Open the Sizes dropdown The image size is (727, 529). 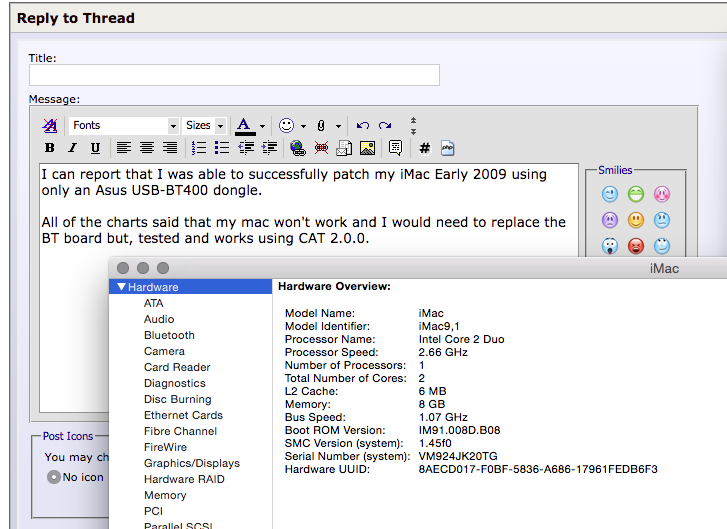pos(204,125)
